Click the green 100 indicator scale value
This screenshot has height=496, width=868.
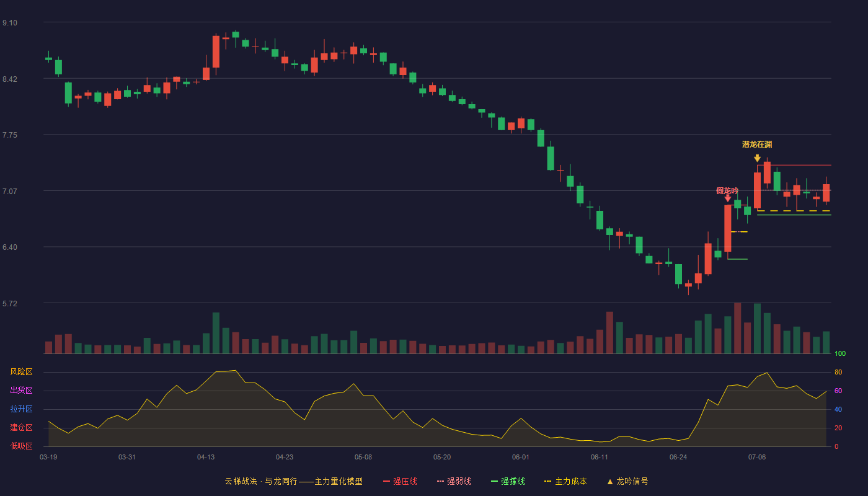tap(840, 354)
